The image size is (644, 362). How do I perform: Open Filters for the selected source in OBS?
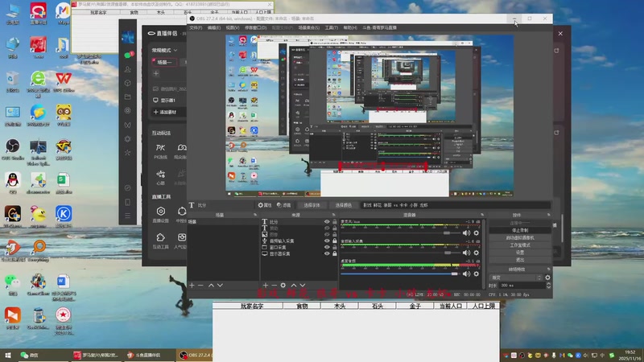point(283,205)
